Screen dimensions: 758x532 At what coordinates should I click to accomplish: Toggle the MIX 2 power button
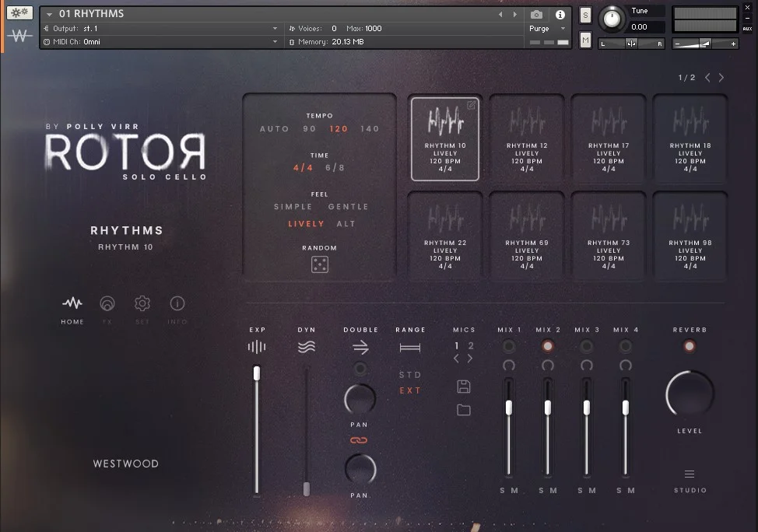pyautogui.click(x=548, y=346)
